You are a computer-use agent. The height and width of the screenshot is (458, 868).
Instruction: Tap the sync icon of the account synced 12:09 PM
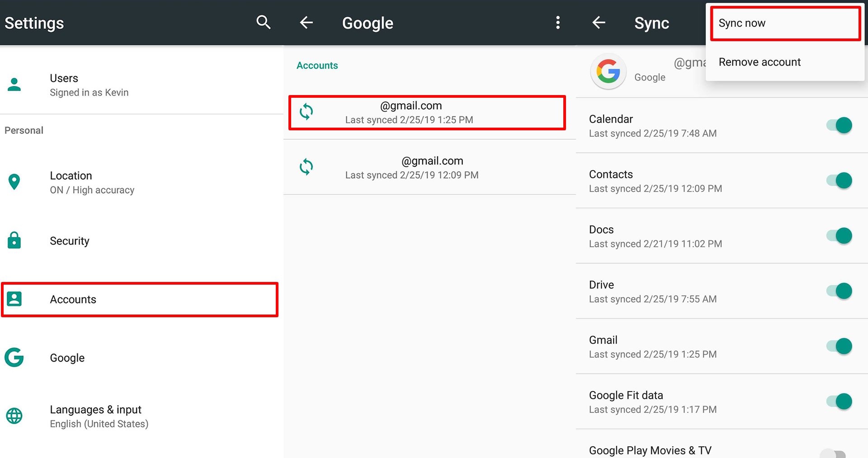306,167
